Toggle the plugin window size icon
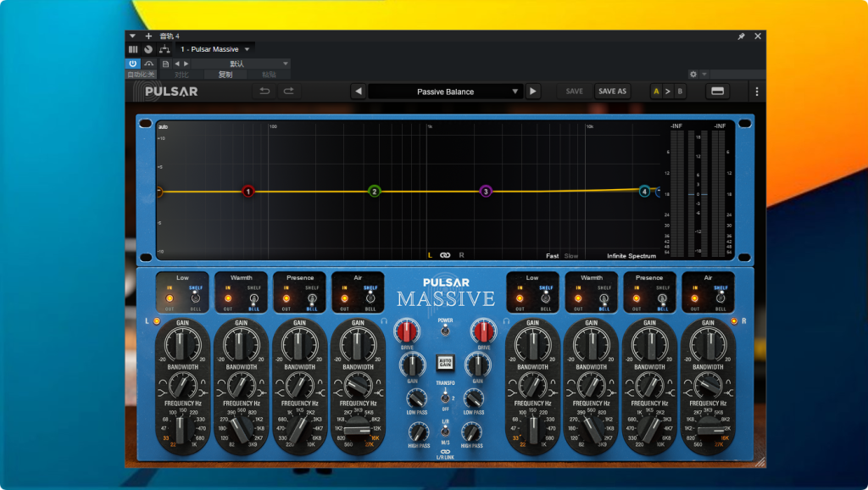Viewport: 868px width, 490px height. [717, 92]
